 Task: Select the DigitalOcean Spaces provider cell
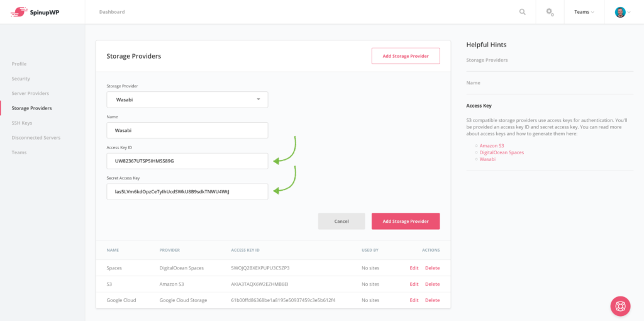(x=182, y=268)
